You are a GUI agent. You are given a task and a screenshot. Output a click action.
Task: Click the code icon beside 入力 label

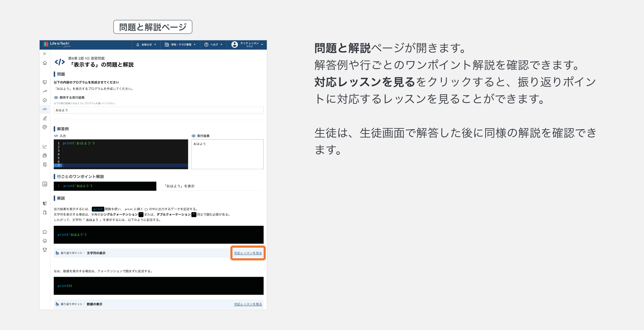56,136
